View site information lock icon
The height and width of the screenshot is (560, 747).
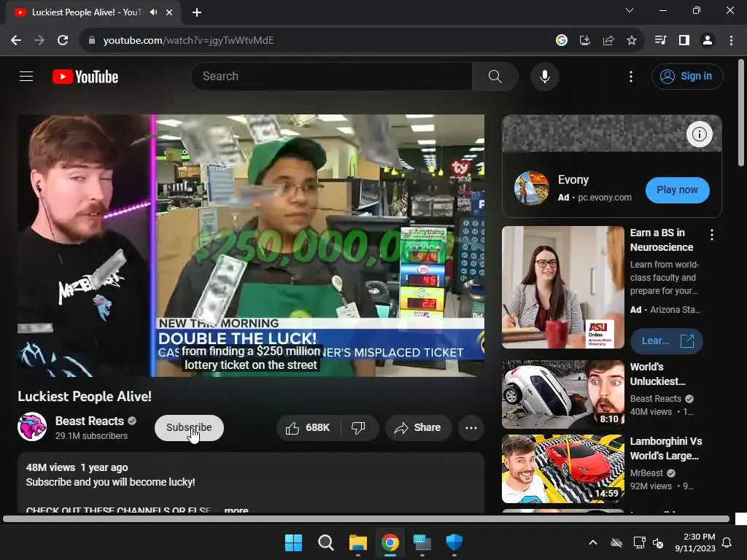[x=92, y=41]
